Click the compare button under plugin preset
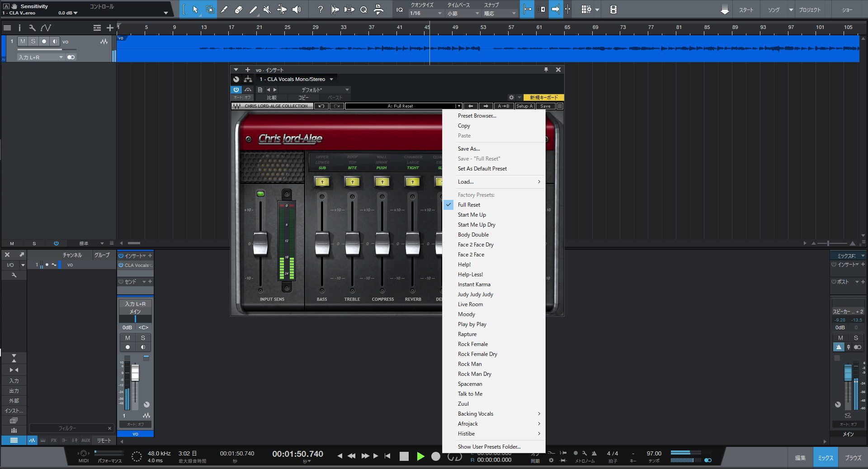 tap(272, 98)
